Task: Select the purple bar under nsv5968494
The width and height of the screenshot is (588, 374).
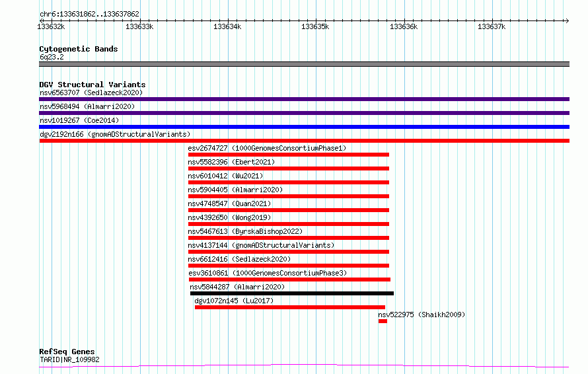Action: (x=304, y=113)
